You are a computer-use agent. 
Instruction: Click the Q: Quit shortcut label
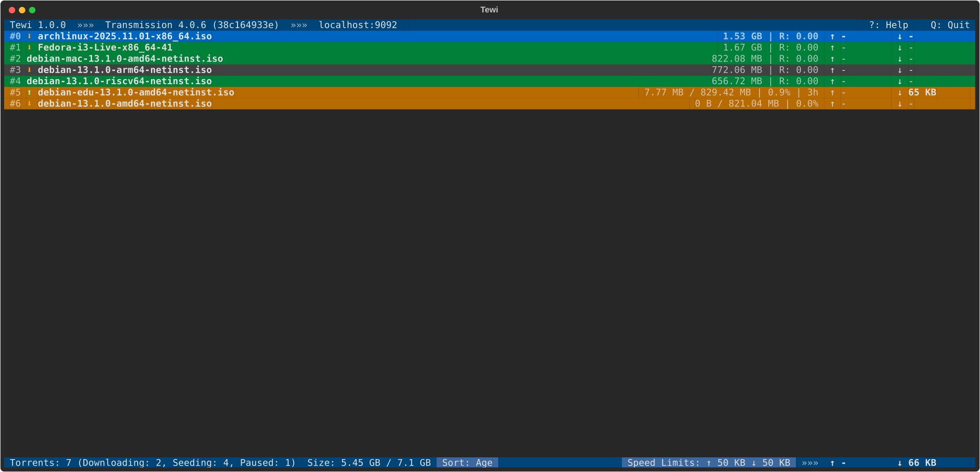pyautogui.click(x=950, y=25)
